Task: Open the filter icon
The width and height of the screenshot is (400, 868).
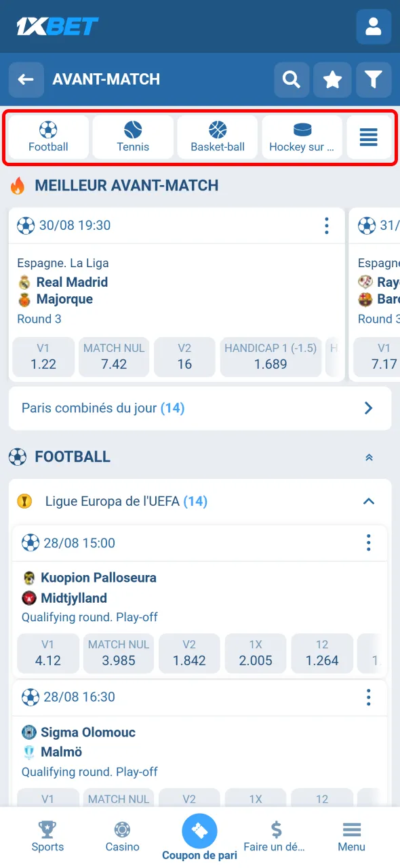Action: click(x=374, y=79)
